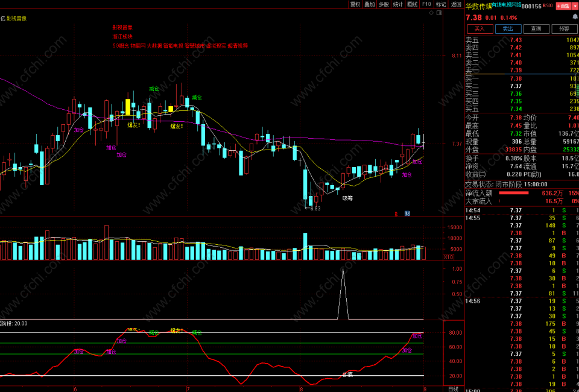Click the stock code 000156

click(531, 6)
